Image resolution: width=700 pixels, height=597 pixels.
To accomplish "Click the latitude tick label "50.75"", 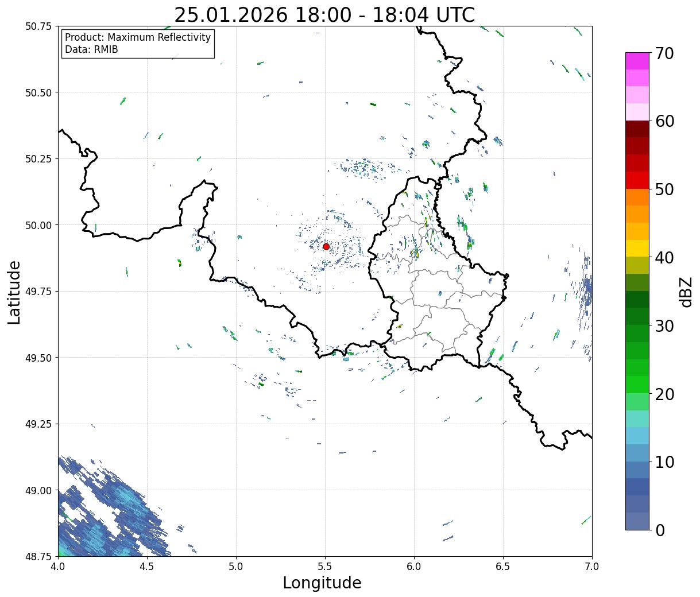I will click(x=38, y=26).
